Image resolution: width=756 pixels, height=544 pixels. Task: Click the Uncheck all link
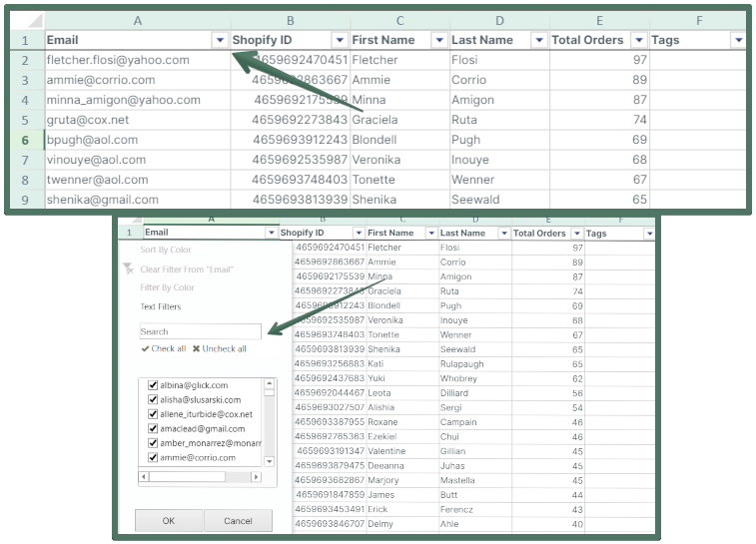(x=220, y=348)
